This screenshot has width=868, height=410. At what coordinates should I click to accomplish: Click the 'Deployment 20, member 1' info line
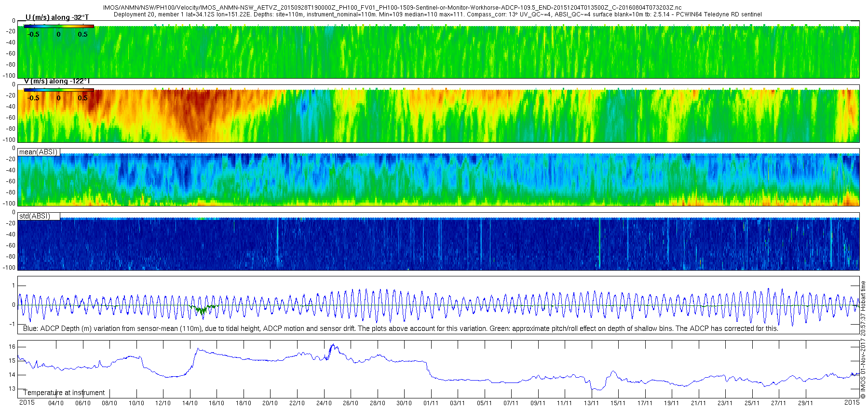pyautogui.click(x=438, y=14)
